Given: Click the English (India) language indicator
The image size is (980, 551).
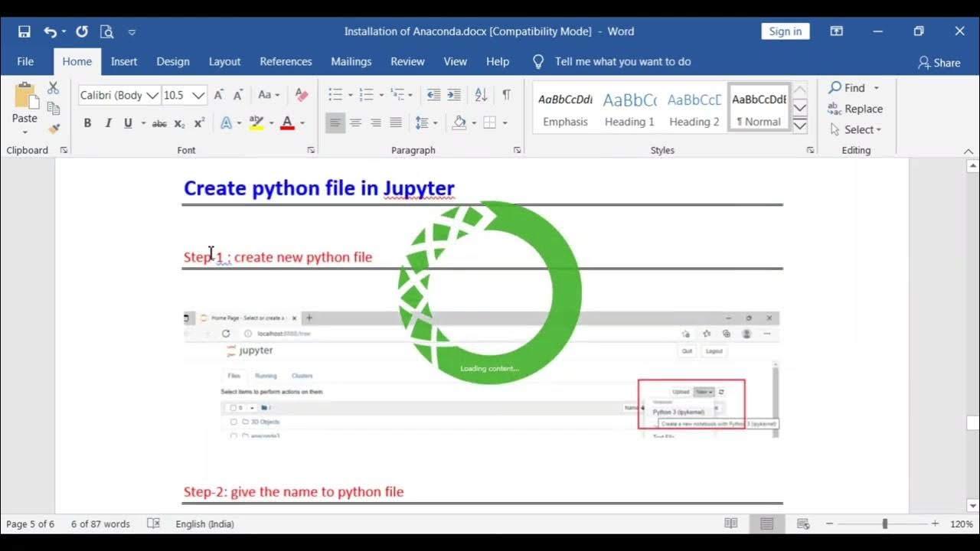Looking at the screenshot, I should click(x=204, y=523).
